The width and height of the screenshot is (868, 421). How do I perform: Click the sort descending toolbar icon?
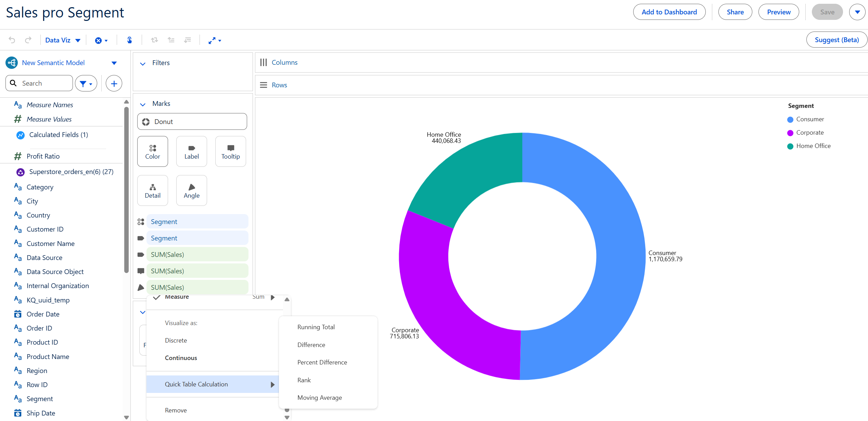point(188,40)
